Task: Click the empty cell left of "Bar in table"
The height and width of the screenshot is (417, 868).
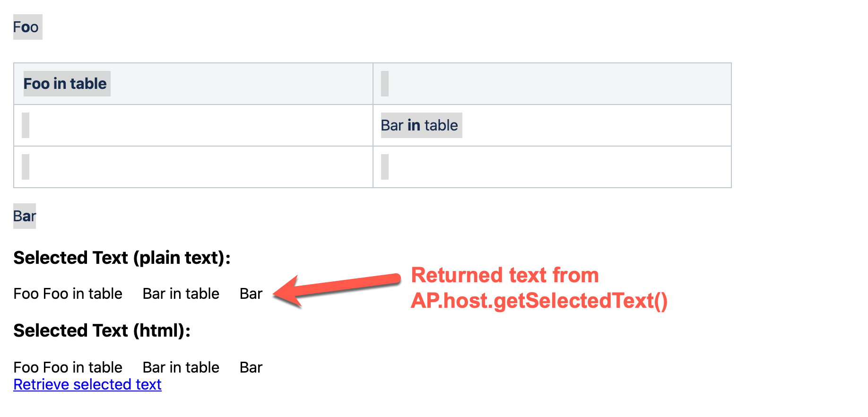Action: coord(193,125)
